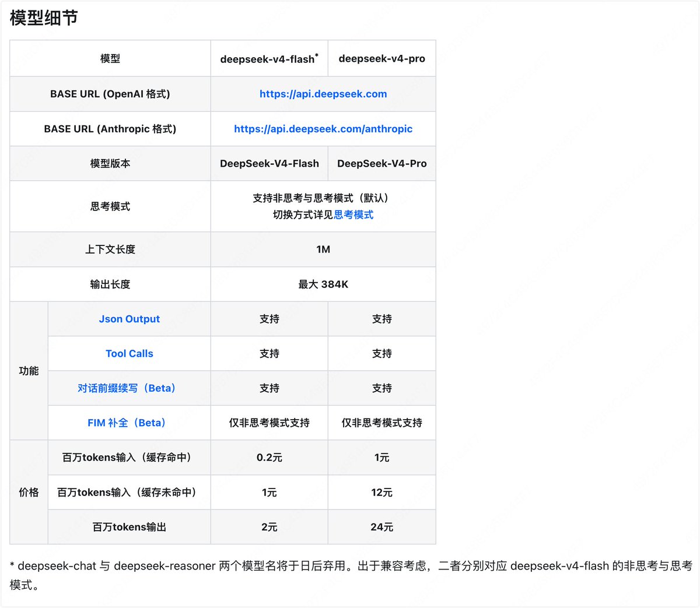This screenshot has width=700, height=608.
Task: Click the 模型版本 row label
Action: coord(110,164)
